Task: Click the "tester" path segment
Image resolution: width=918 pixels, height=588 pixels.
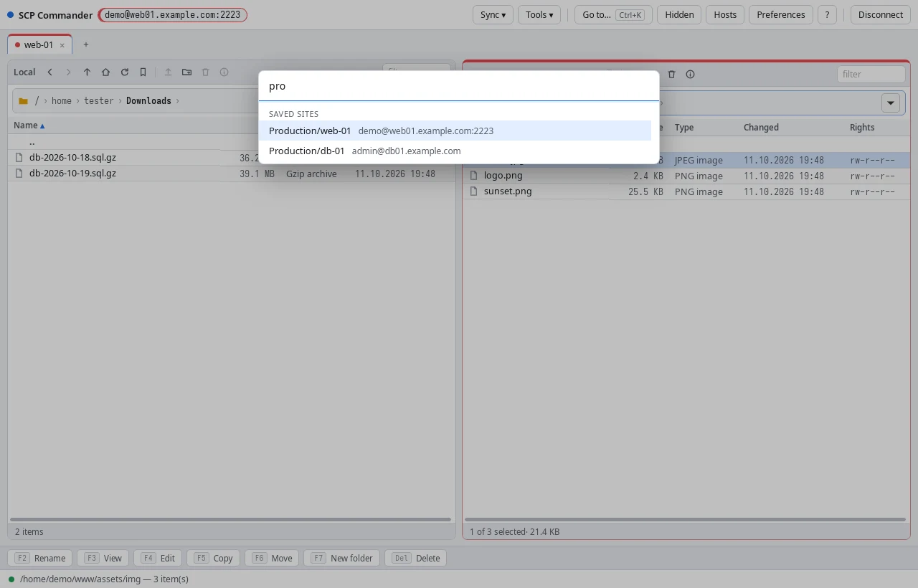Action: (x=99, y=101)
